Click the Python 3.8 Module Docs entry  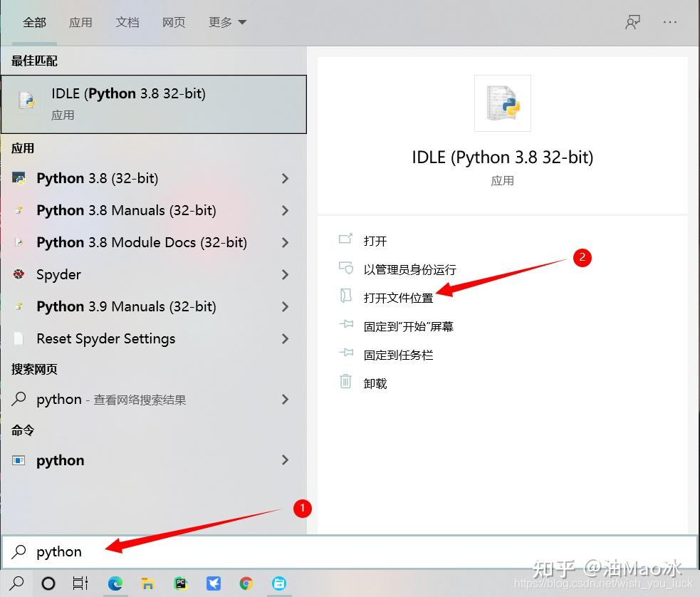[140, 242]
